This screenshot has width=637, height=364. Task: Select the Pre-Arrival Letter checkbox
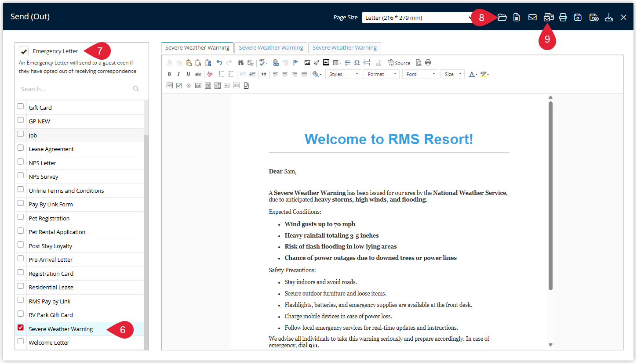point(21,259)
